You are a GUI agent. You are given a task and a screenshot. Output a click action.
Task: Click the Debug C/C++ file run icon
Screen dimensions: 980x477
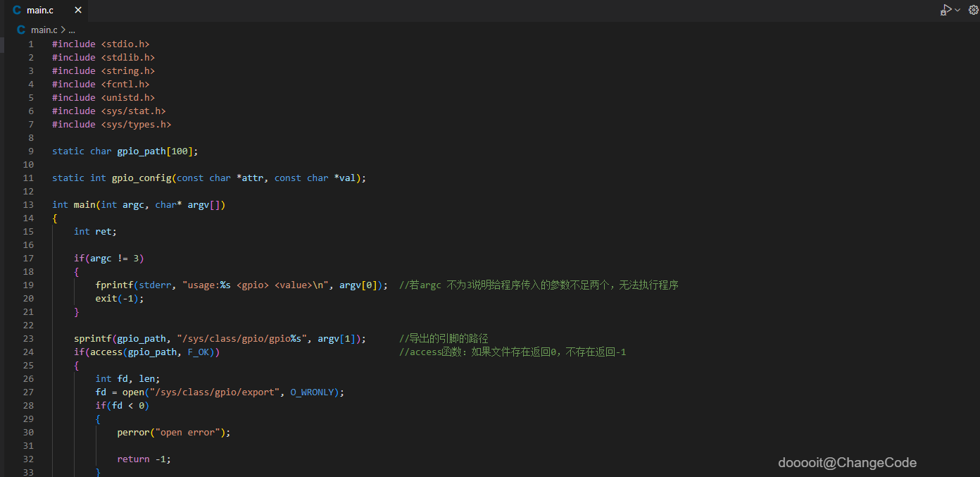click(x=946, y=10)
